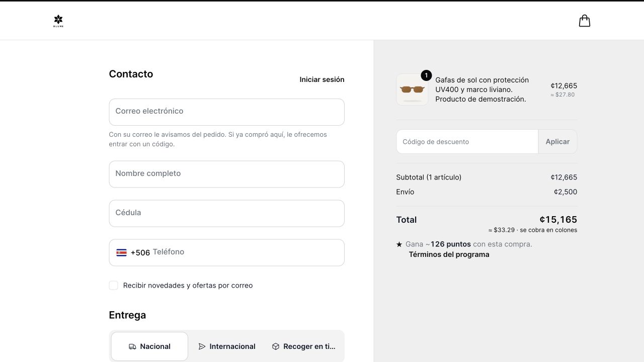644x362 pixels.
Task: Open the sunglasses product thumbnail
Action: (412, 89)
